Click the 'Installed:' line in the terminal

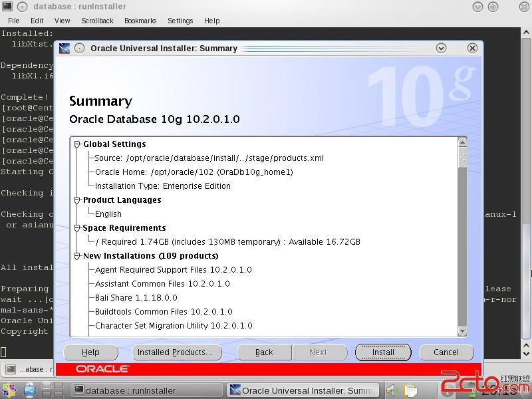(x=27, y=33)
